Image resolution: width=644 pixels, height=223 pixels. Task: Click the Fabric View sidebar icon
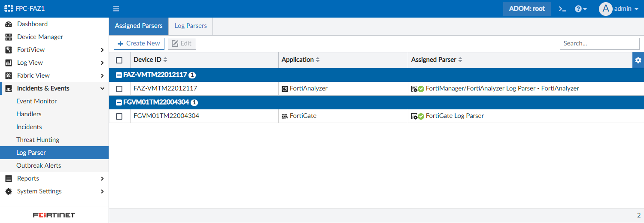9,75
